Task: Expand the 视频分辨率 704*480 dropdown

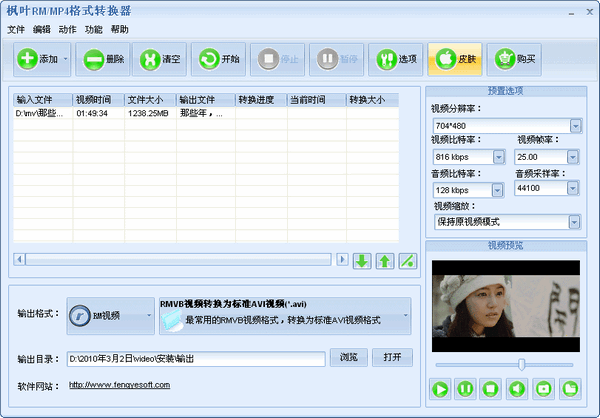Action: point(575,126)
